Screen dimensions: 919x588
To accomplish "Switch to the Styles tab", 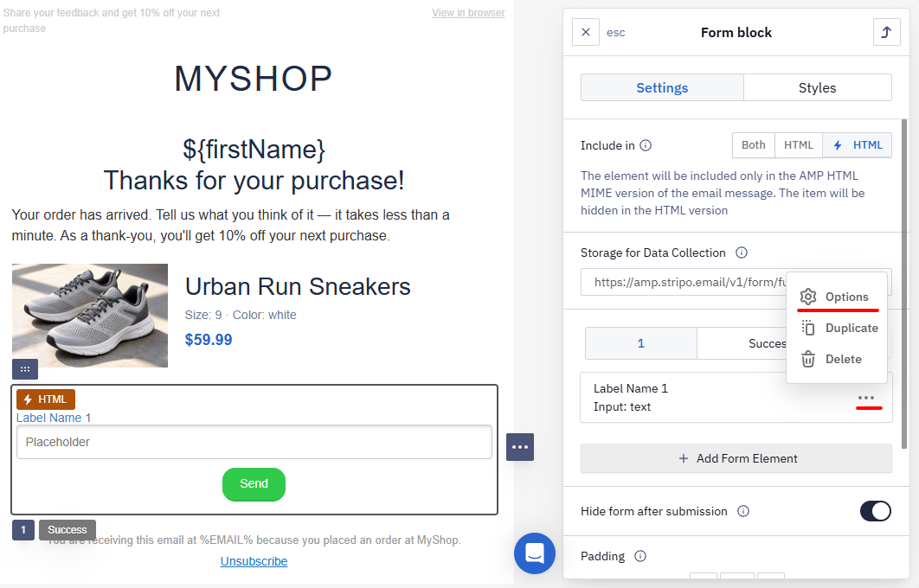I will 818,88.
